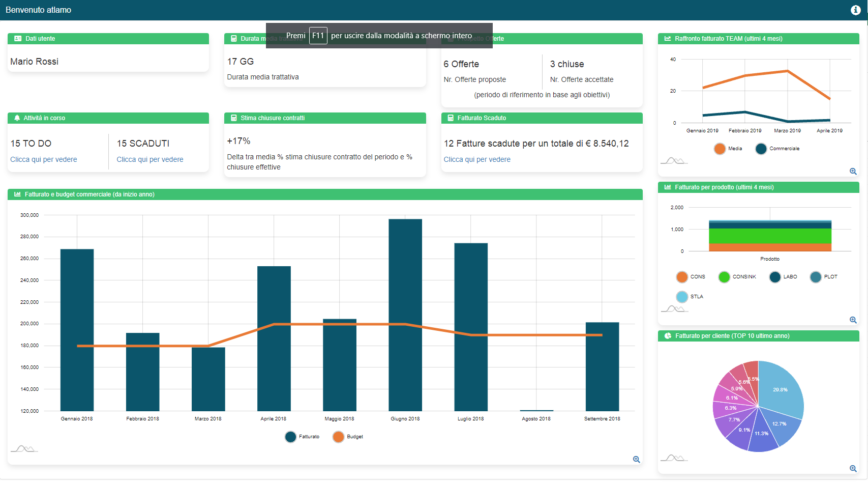868x482 pixels.
Task: Toggle LABO series in product legend
Action: [x=784, y=277]
